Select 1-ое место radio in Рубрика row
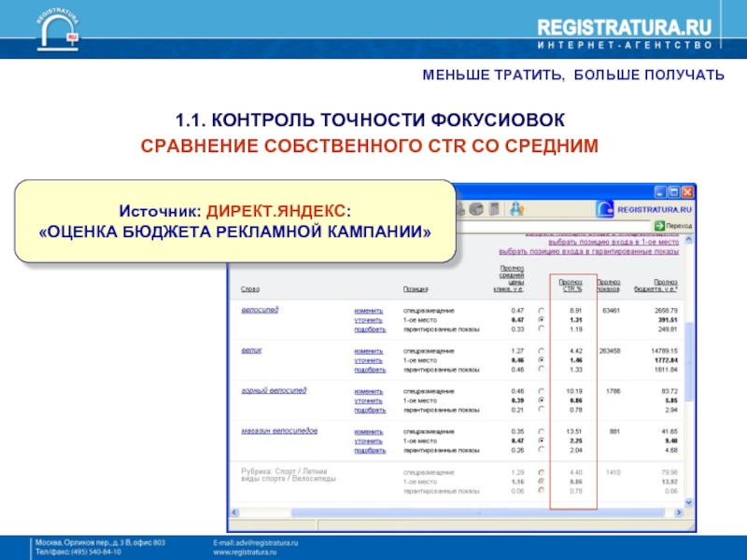The height and width of the screenshot is (560, 747). [x=542, y=482]
